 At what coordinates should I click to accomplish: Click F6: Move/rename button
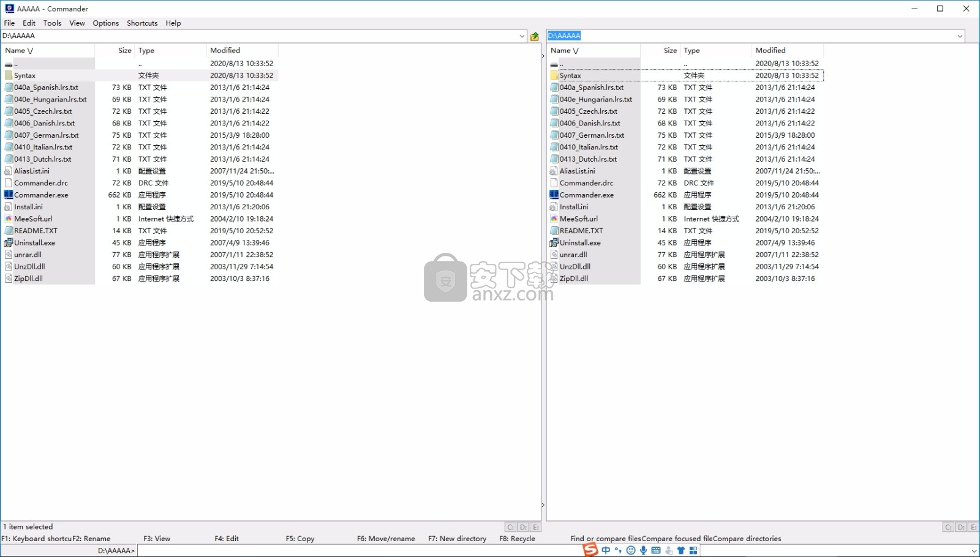click(x=386, y=539)
